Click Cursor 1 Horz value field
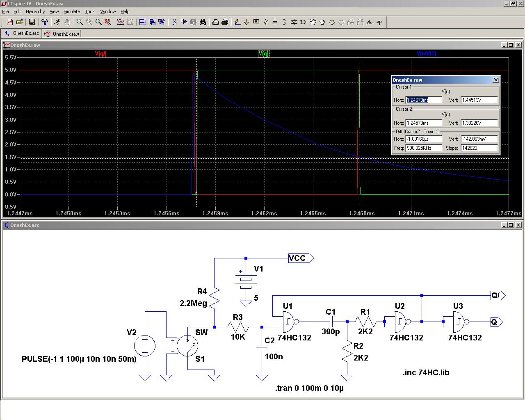 [x=424, y=100]
